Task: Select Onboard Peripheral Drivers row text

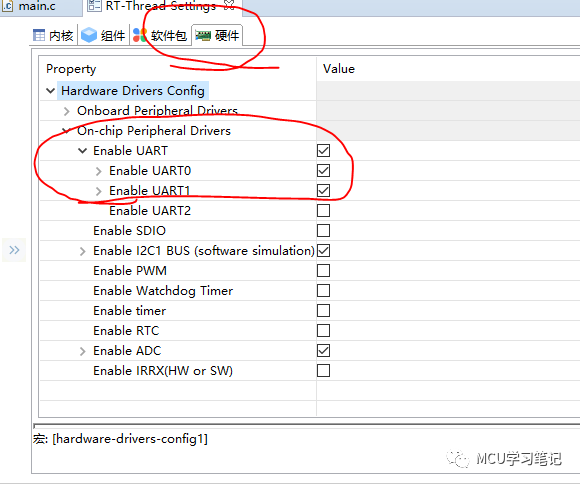Action: pos(157,111)
